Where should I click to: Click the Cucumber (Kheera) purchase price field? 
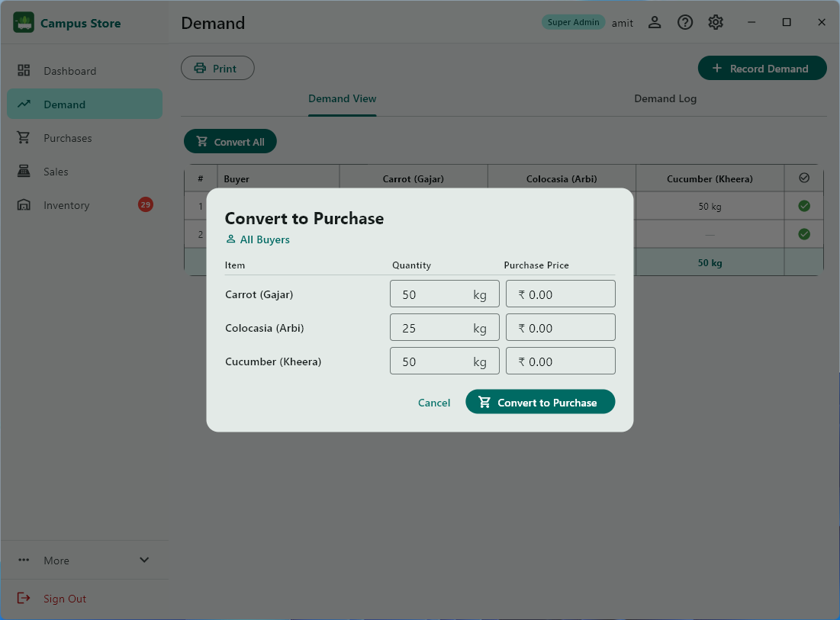coord(560,361)
